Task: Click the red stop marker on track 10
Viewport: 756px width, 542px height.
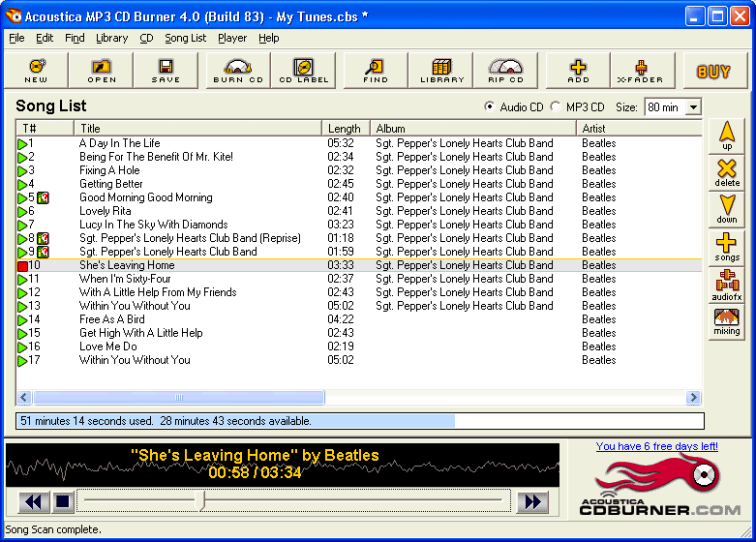Action: pyautogui.click(x=22, y=266)
